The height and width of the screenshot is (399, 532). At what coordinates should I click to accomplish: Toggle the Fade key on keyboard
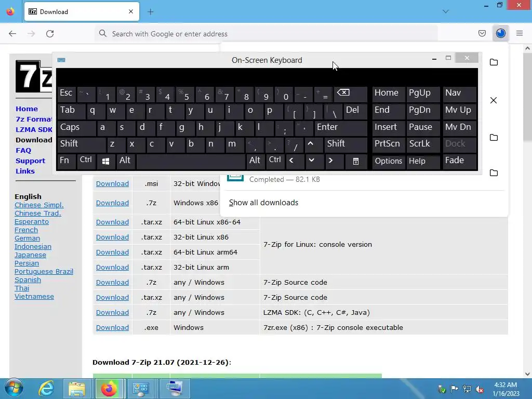tap(459, 161)
